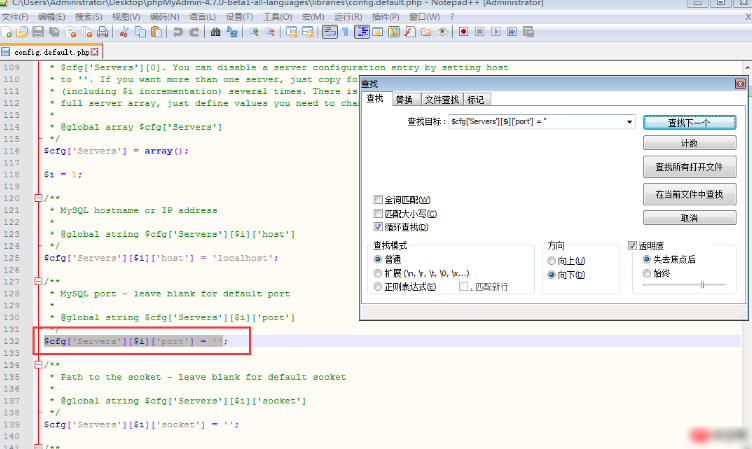Viewport: 752px width, 449px height.
Task: Click the Open file toolbar icon
Action: coord(22,32)
